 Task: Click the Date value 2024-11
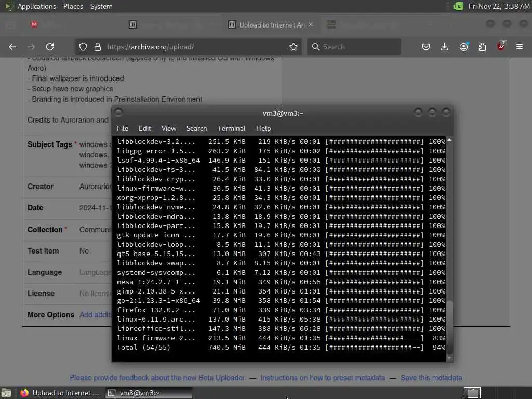[x=95, y=208]
